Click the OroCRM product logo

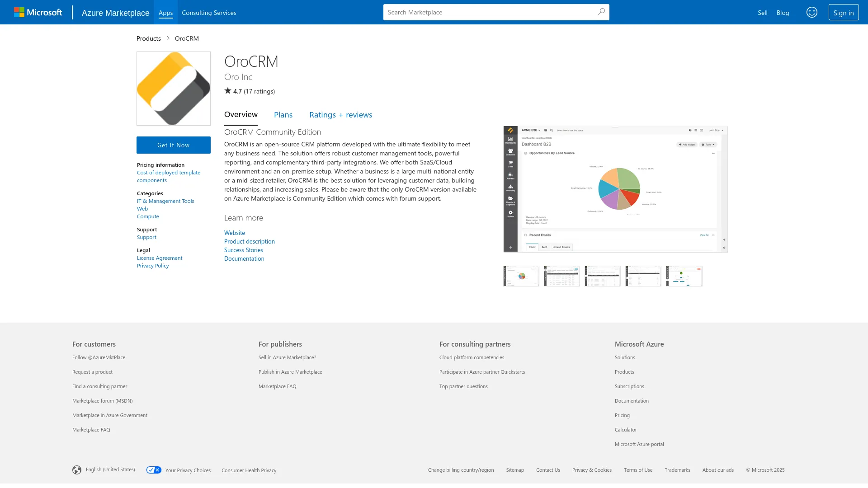tap(174, 89)
